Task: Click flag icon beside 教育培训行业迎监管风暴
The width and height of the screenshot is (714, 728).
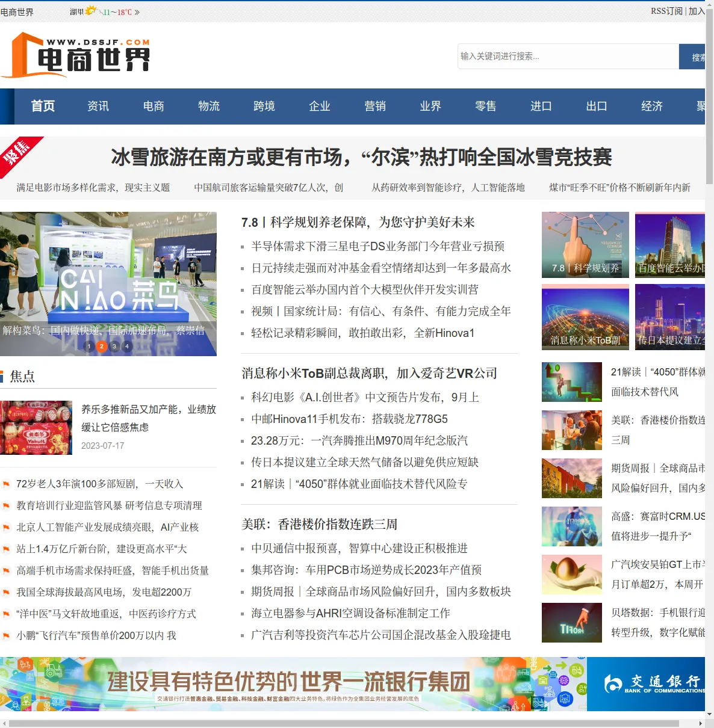Action: click(x=6, y=506)
